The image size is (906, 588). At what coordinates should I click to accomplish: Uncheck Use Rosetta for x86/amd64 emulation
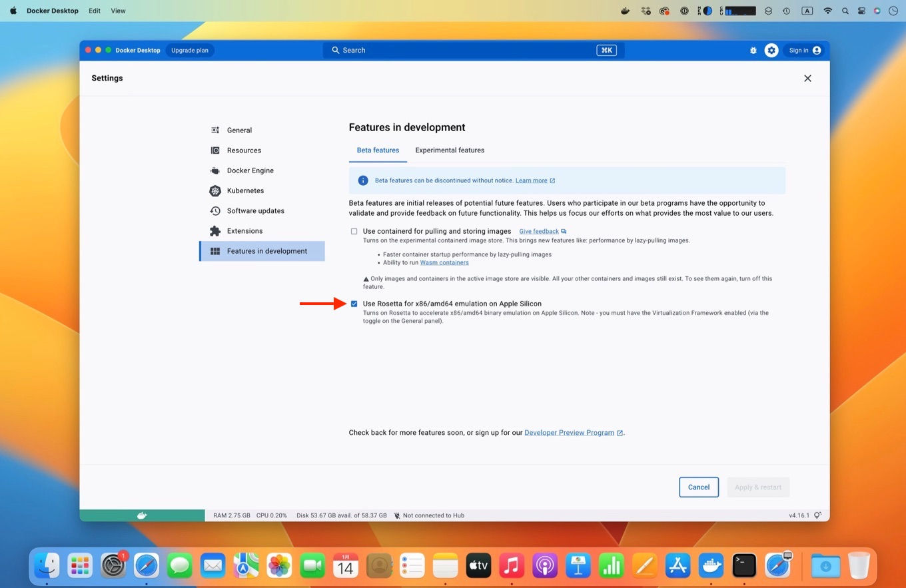pyautogui.click(x=354, y=304)
